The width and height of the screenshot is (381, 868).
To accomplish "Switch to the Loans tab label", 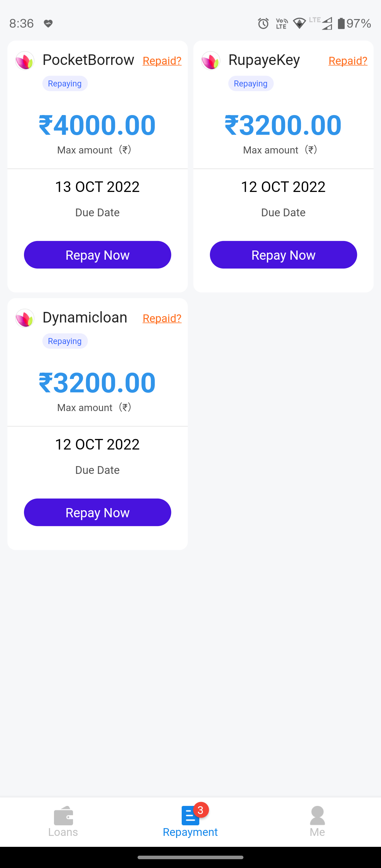I will (x=63, y=832).
